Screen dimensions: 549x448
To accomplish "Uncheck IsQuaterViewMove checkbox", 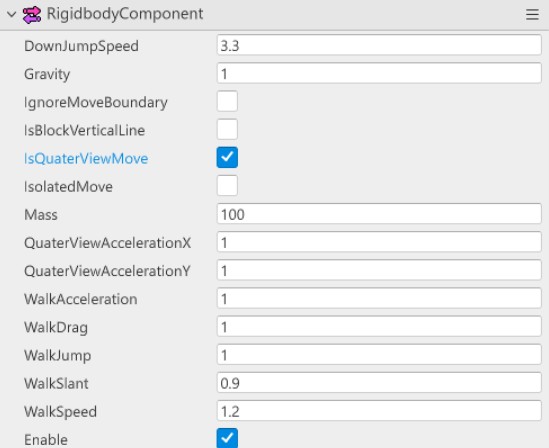I will point(227,158).
